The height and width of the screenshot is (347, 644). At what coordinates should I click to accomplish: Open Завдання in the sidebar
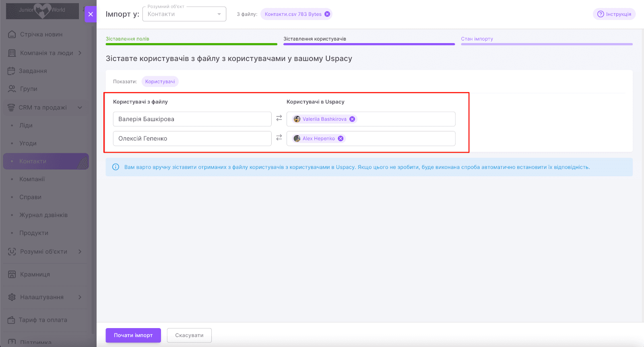pyautogui.click(x=33, y=71)
